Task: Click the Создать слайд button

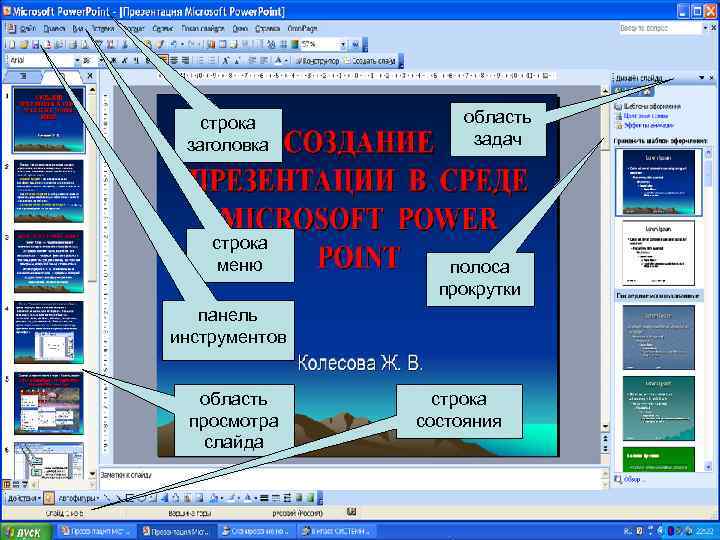Action: [x=370, y=61]
